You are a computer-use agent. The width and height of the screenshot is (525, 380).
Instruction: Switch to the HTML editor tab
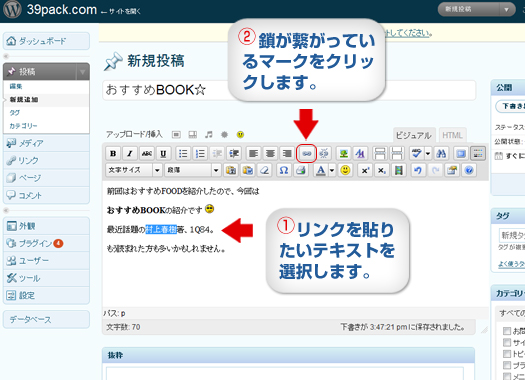(x=452, y=135)
